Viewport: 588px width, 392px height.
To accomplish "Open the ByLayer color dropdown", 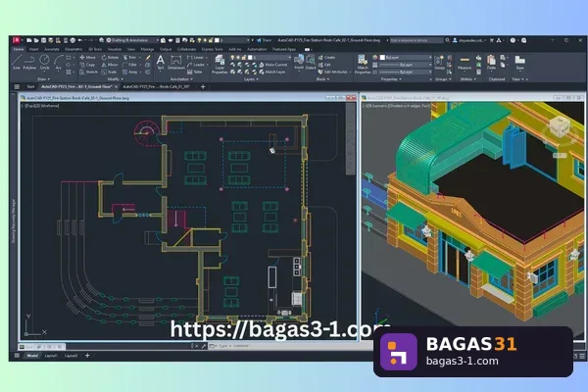I will 406,58.
